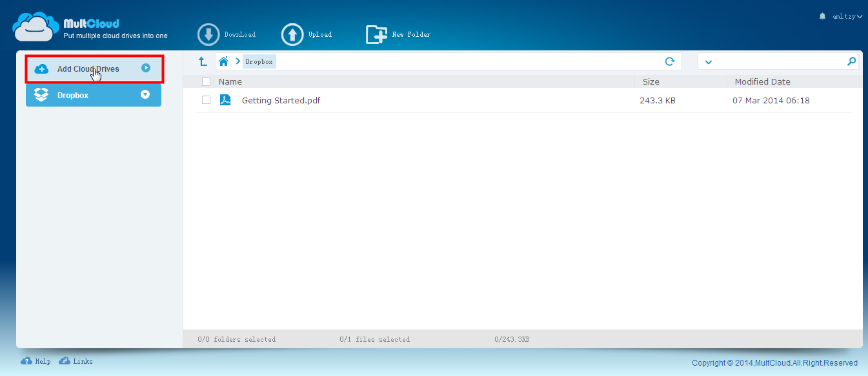Open the notification bell
Screen dimensions: 868x376
point(822,16)
